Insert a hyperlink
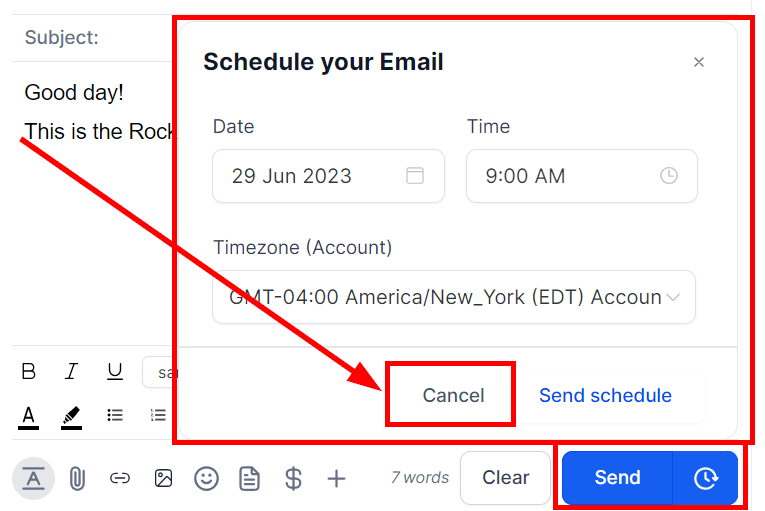Viewport: 765px width, 511px height. click(120, 478)
